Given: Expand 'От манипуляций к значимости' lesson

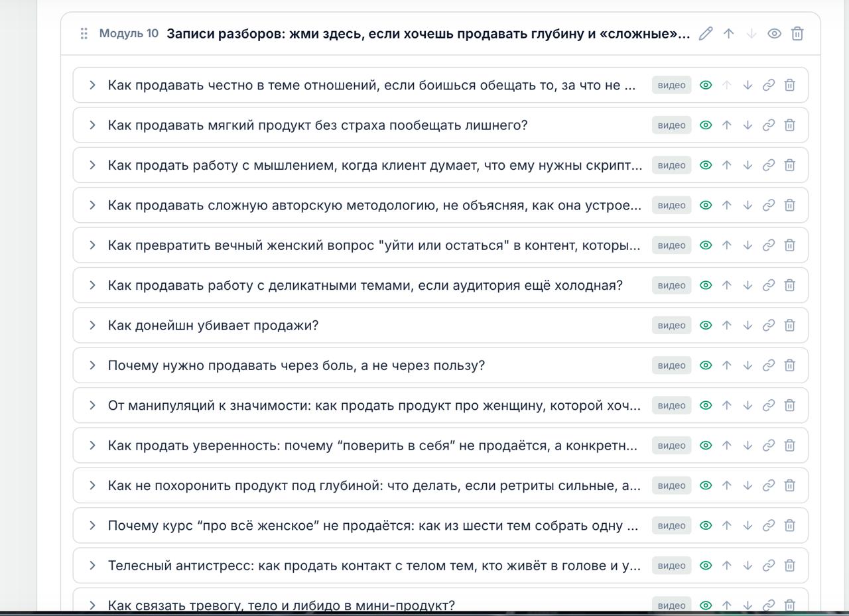Looking at the screenshot, I should pos(92,405).
